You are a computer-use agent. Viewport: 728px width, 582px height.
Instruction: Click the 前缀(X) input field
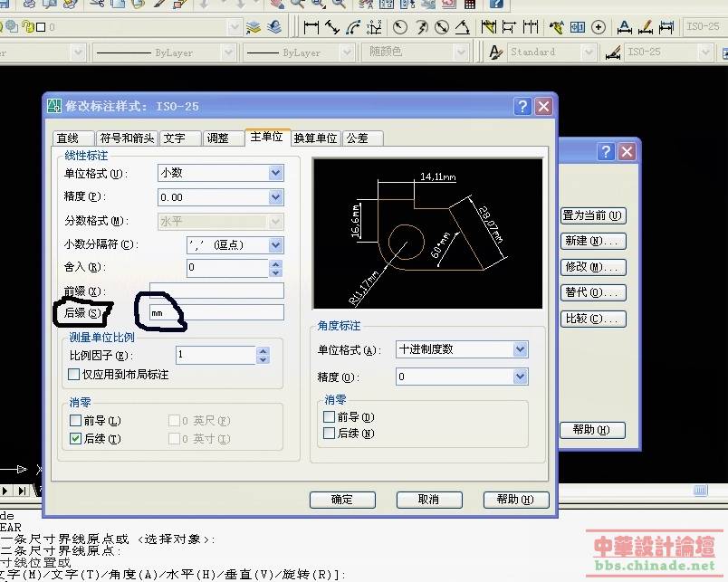pyautogui.click(x=216, y=291)
